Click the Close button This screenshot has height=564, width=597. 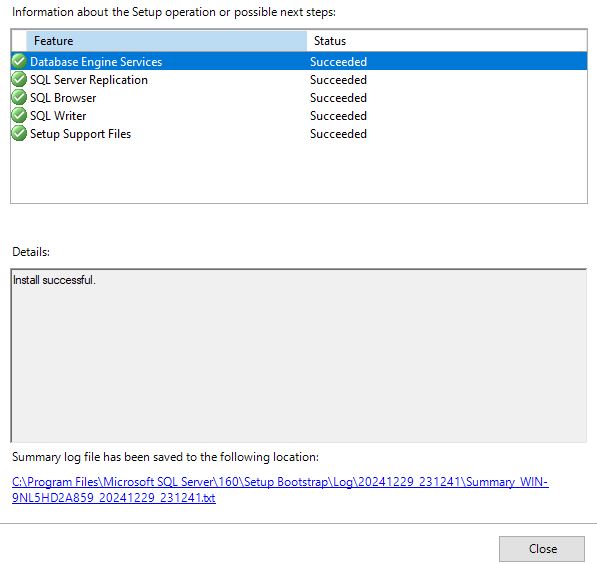(542, 549)
